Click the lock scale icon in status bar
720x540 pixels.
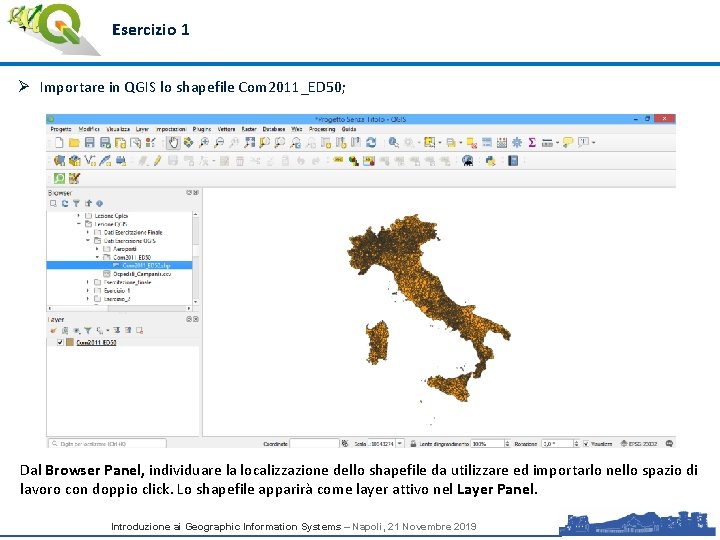tap(413, 444)
